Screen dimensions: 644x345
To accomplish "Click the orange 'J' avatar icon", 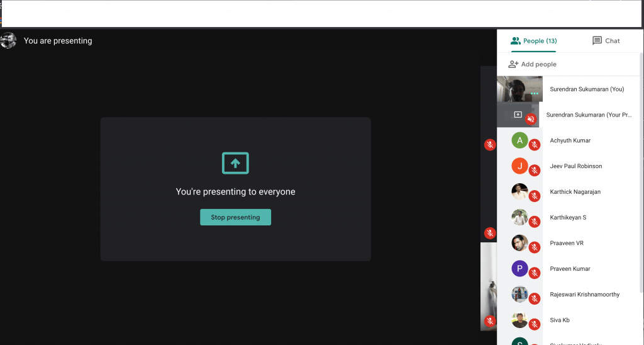I will (x=519, y=166).
